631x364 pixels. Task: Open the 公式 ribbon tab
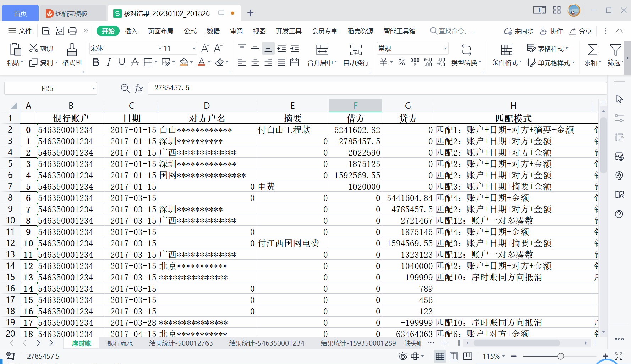point(190,31)
